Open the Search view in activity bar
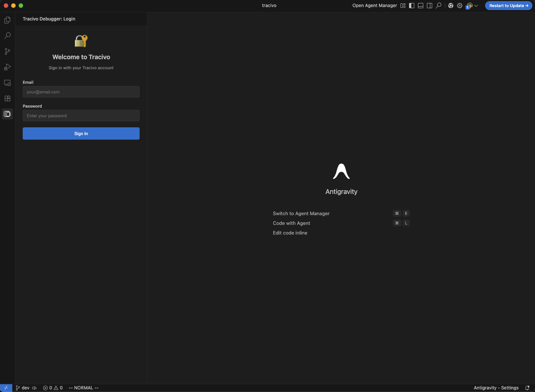This screenshot has width=535, height=392. pos(7,36)
